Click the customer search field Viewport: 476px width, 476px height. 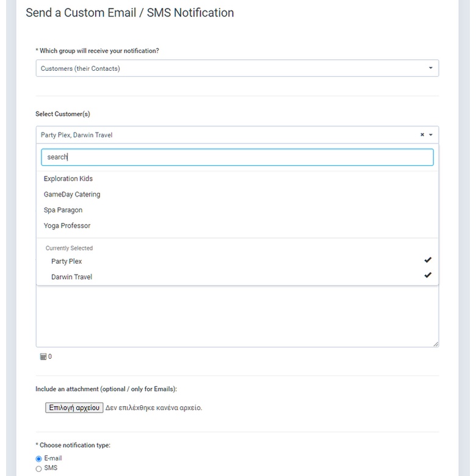(237, 157)
